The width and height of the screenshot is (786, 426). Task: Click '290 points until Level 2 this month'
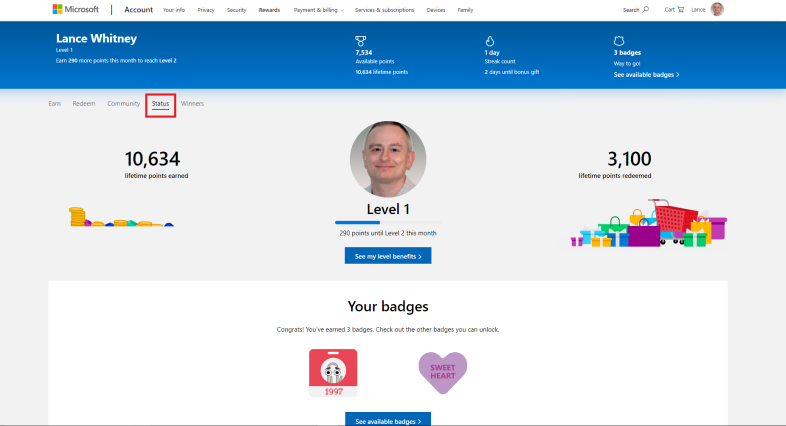388,233
